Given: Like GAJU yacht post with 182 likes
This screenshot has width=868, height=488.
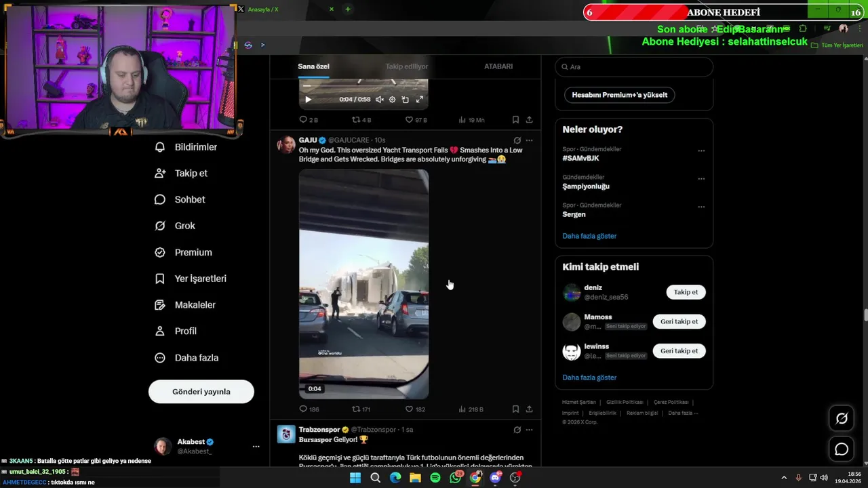Looking at the screenshot, I should pos(409,409).
